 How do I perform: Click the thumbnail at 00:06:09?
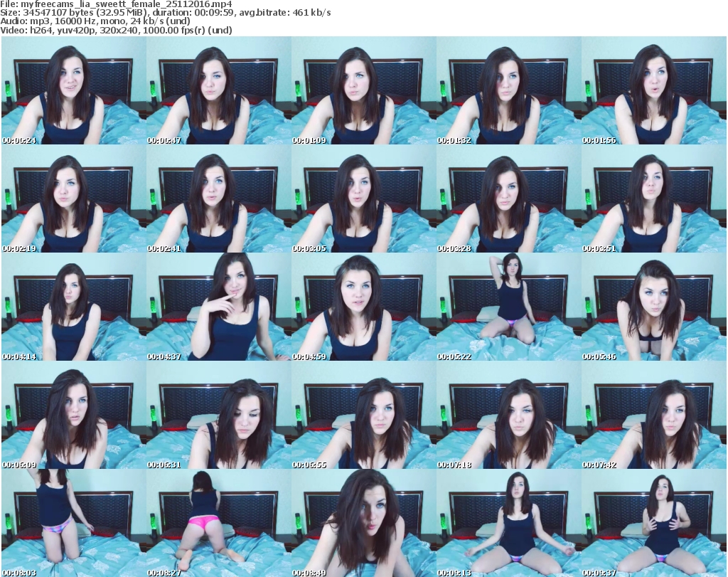73,415
